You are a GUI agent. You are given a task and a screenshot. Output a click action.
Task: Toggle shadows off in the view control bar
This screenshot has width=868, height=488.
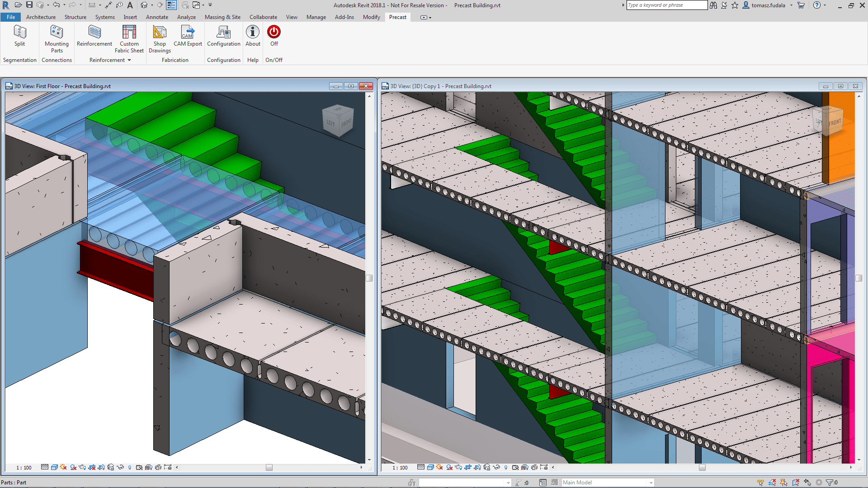pyautogui.click(x=63, y=467)
